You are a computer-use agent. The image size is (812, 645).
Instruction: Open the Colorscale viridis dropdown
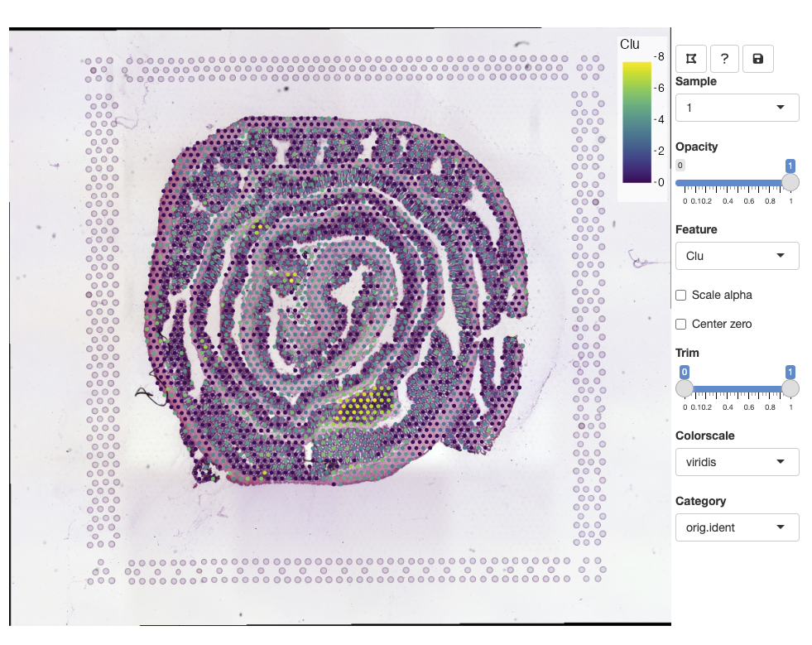pyautogui.click(x=737, y=462)
